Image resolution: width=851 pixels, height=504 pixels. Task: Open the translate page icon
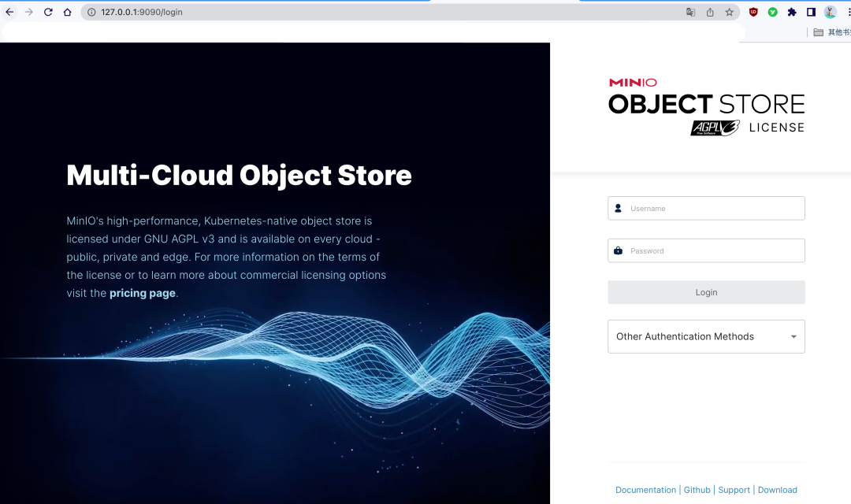coord(690,12)
